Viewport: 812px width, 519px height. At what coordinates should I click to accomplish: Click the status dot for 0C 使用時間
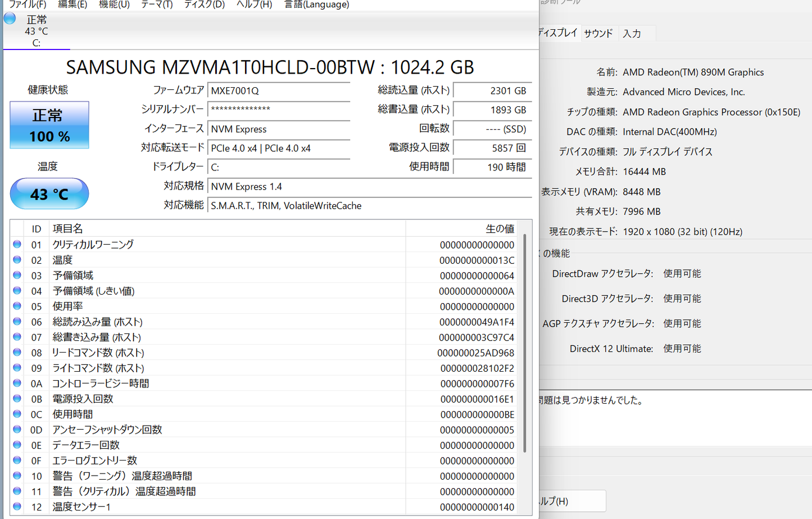point(17,414)
